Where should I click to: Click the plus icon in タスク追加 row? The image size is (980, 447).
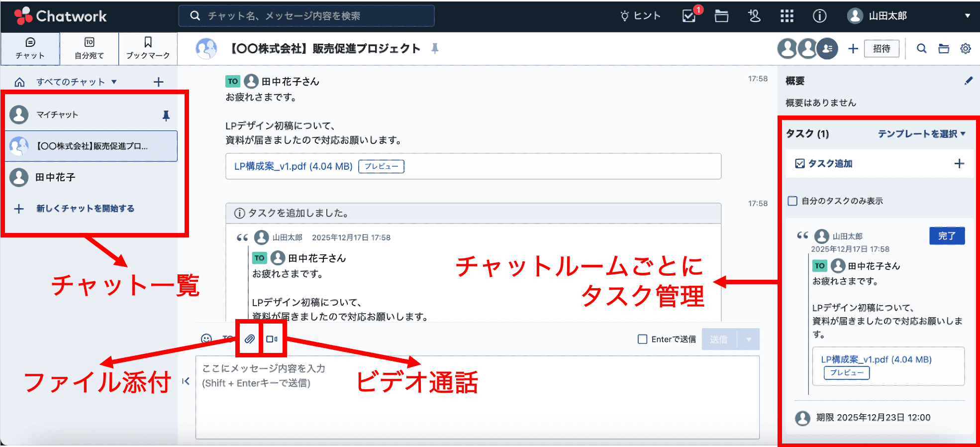pyautogui.click(x=959, y=164)
